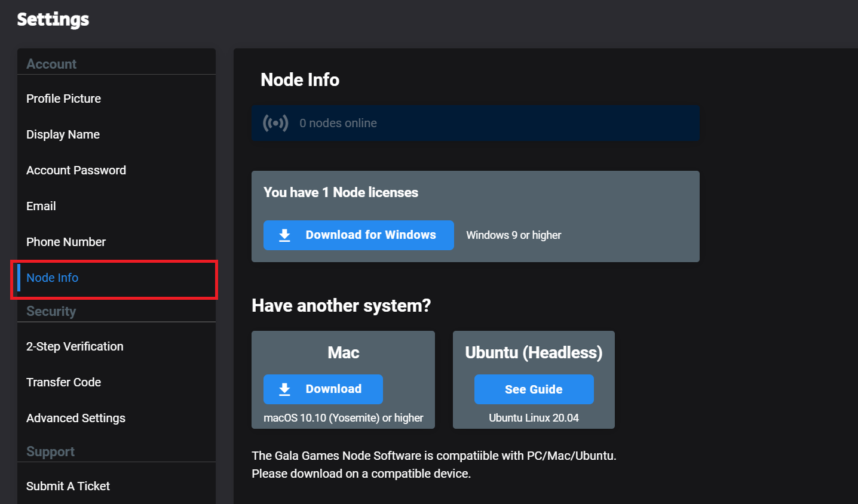
Task: Click the Support section header
Action: [x=50, y=451]
